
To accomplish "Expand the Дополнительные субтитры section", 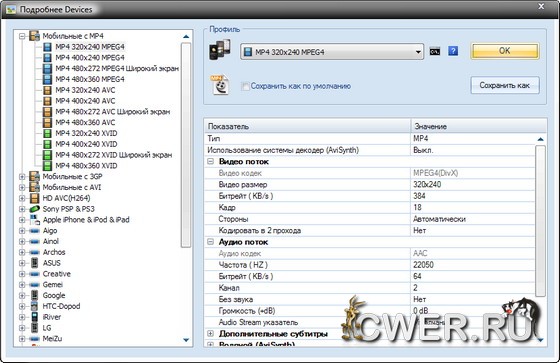I will click(x=210, y=333).
